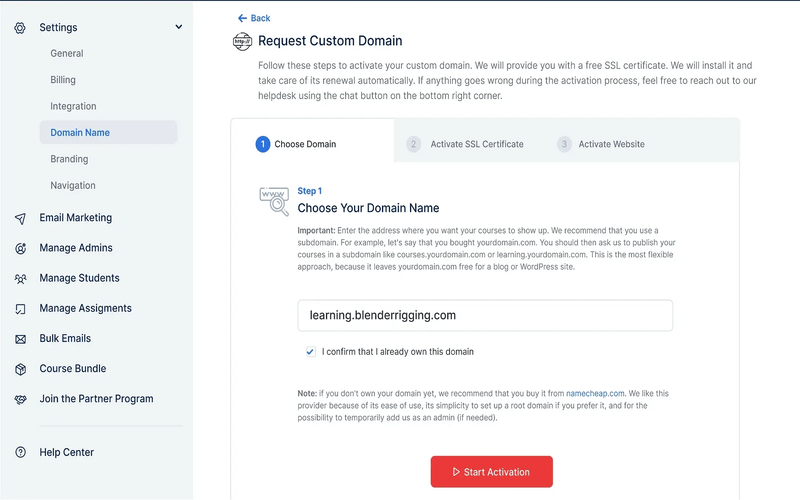Viewport: 800px width, 500px height.
Task: Click the Bulk Emails envelope icon
Action: (20, 339)
